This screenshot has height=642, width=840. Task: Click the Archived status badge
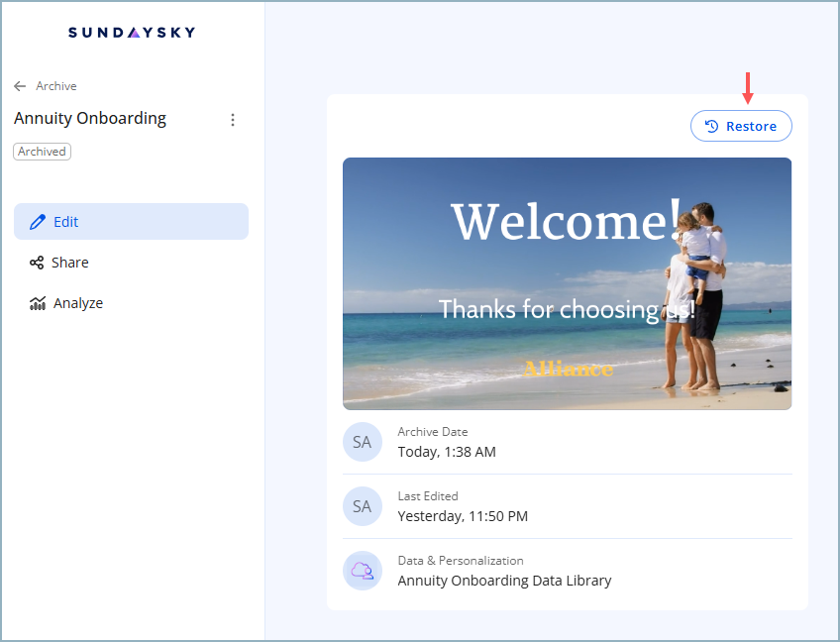point(42,152)
